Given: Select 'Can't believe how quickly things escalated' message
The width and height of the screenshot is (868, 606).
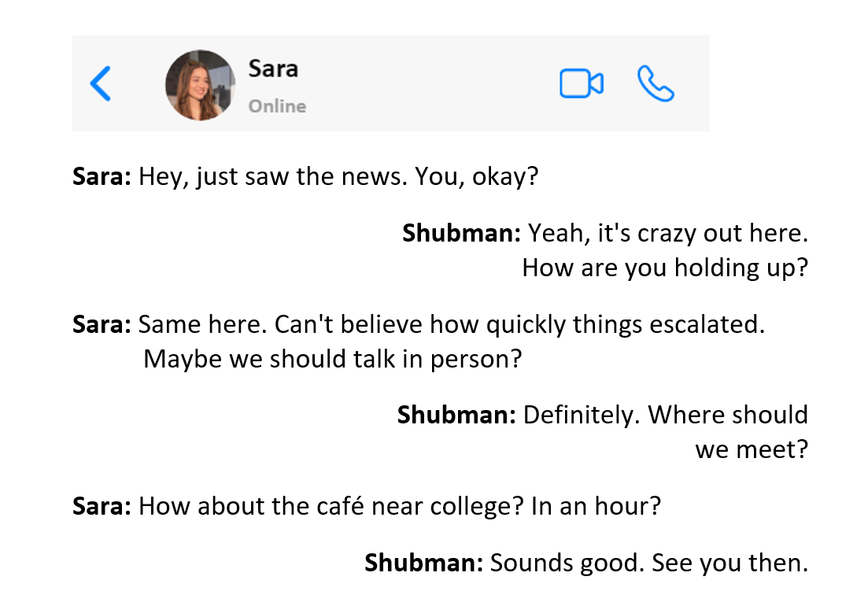Looking at the screenshot, I should pyautogui.click(x=419, y=325).
